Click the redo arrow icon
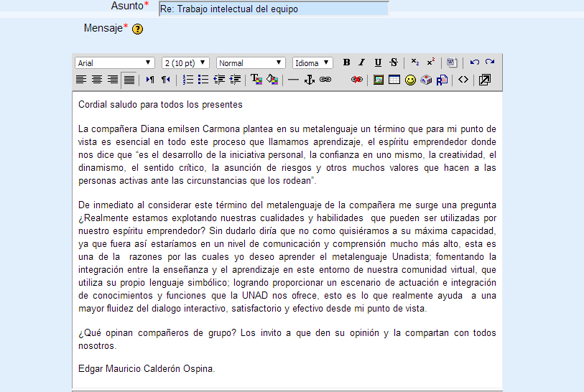This screenshot has width=584, height=392. pos(490,63)
